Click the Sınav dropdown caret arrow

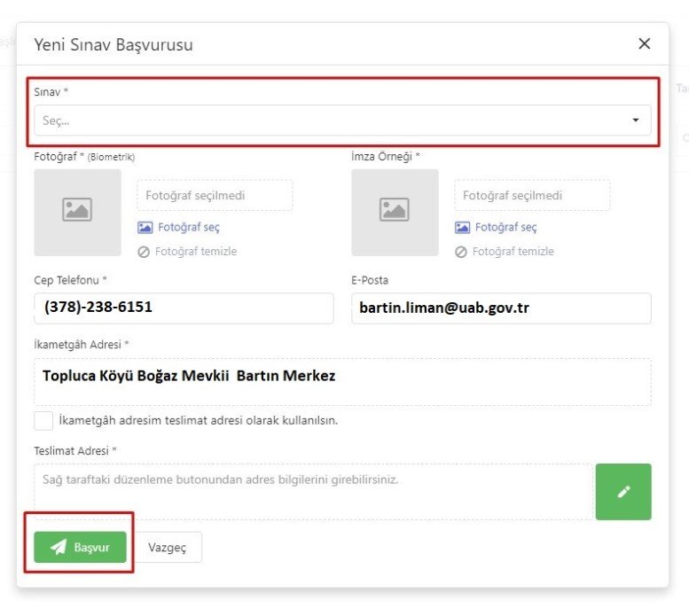636,121
